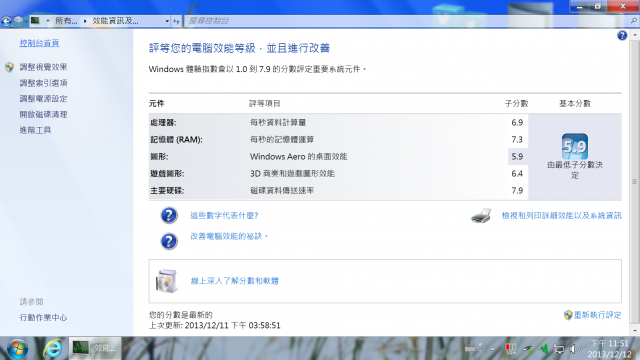Viewport: 640px width, 360px height.
Task: Click 重新執行評定 link
Action: coord(598,315)
